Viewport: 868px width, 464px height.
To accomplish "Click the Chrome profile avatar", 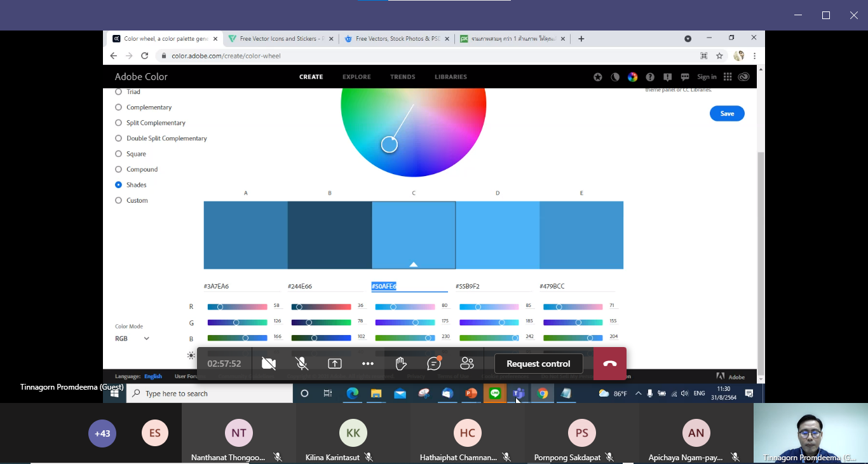I will [738, 56].
